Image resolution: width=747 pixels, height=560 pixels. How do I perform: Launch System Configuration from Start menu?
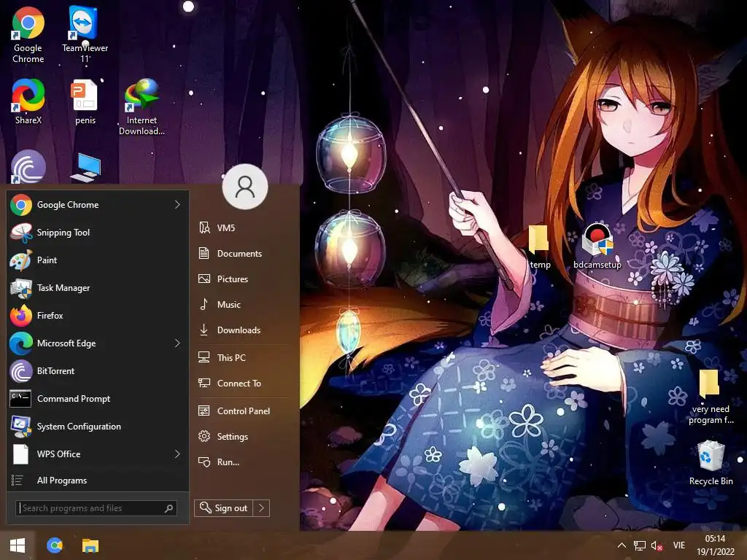(98, 426)
